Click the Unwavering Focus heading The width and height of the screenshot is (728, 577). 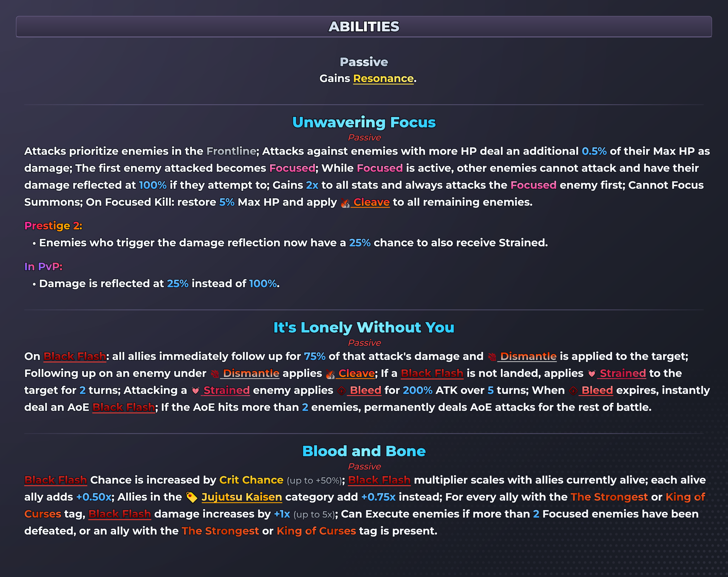(364, 122)
